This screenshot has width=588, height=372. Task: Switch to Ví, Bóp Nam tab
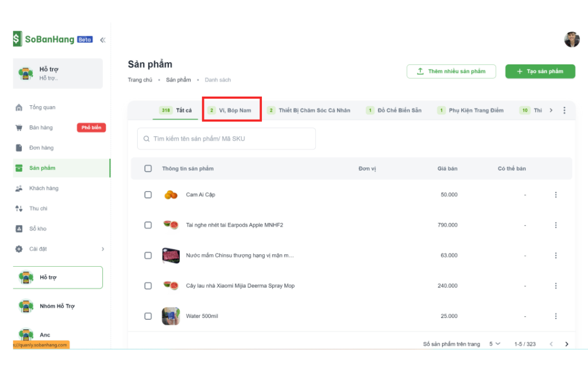pyautogui.click(x=231, y=110)
